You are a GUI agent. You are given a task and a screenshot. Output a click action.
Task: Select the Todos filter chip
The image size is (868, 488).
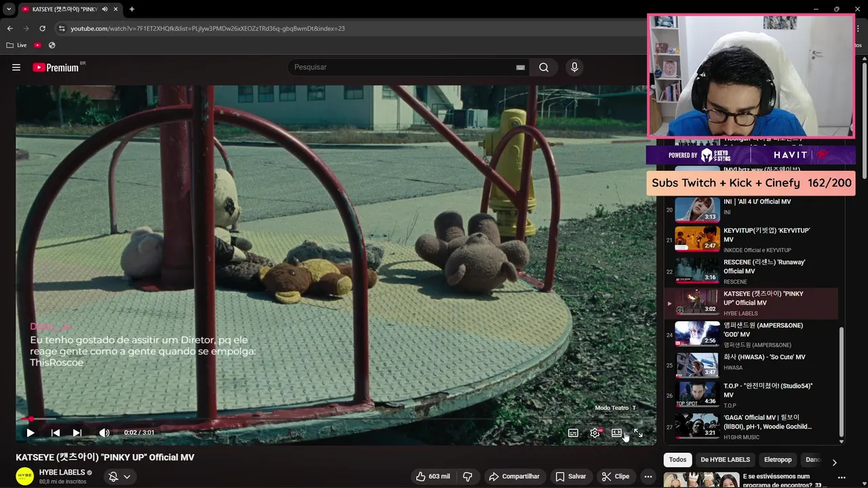677,460
